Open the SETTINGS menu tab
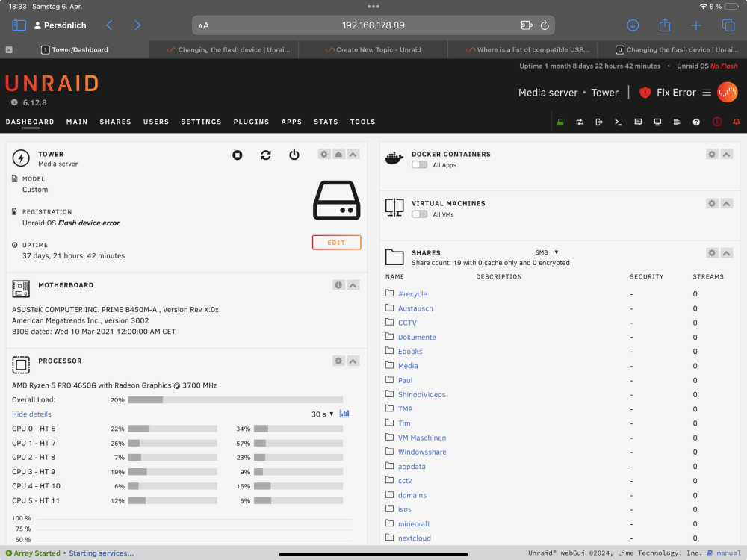Viewport: 747px width, 560px height. click(x=201, y=122)
